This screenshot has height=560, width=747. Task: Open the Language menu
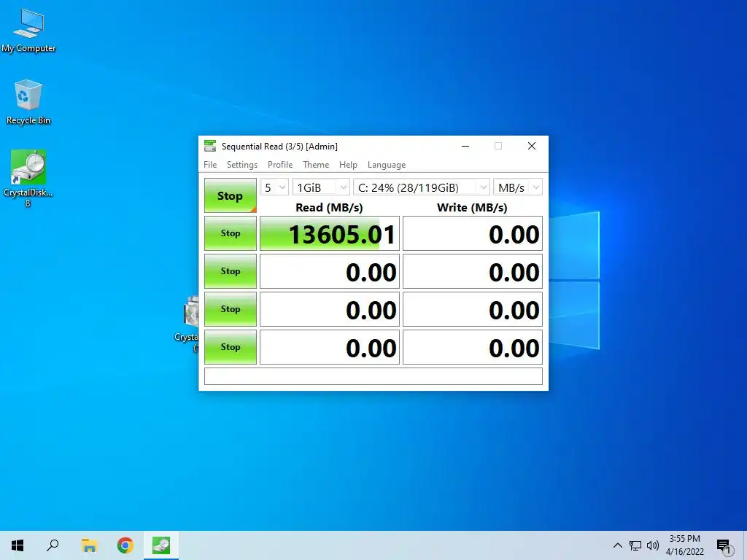tap(387, 165)
